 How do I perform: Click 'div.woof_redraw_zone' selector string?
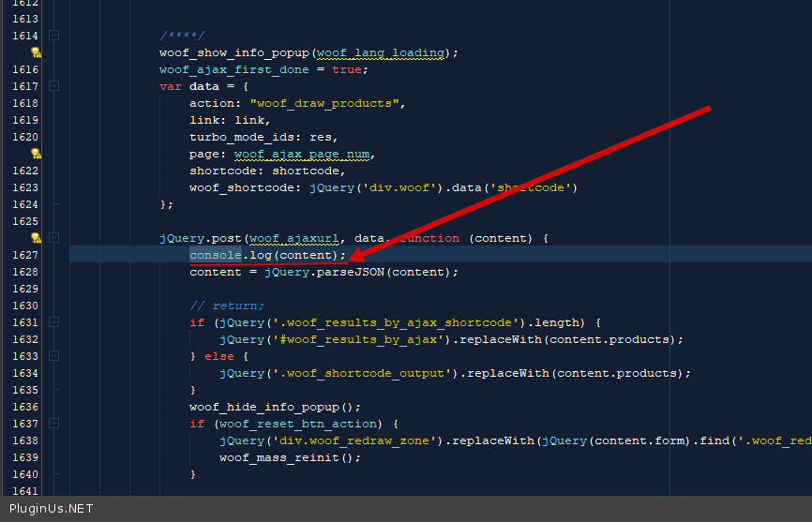tap(354, 440)
